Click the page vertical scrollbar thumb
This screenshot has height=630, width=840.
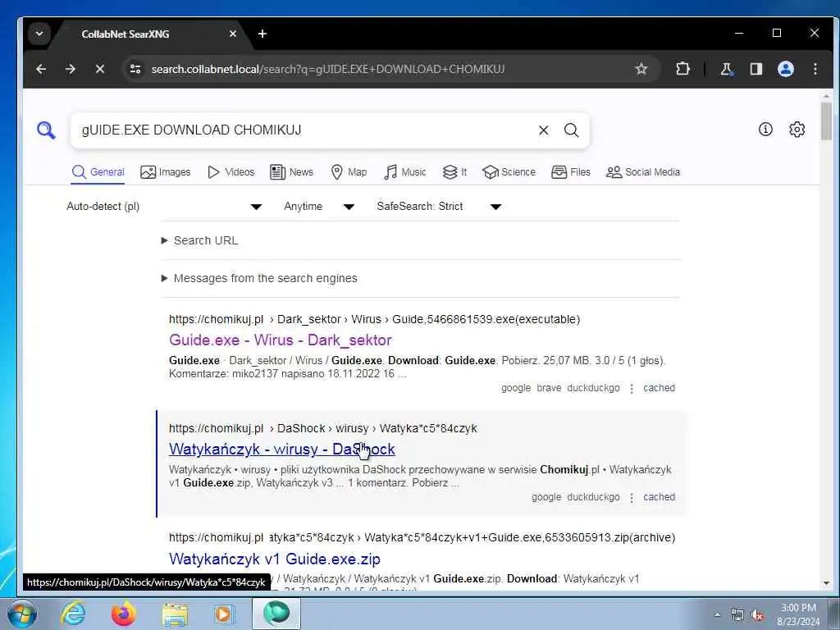pyautogui.click(x=826, y=121)
